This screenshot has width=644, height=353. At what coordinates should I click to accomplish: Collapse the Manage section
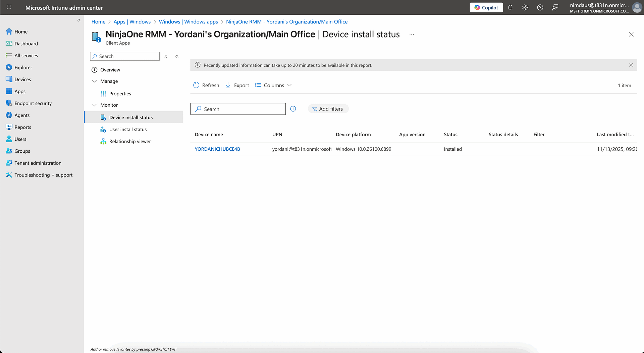click(x=95, y=81)
